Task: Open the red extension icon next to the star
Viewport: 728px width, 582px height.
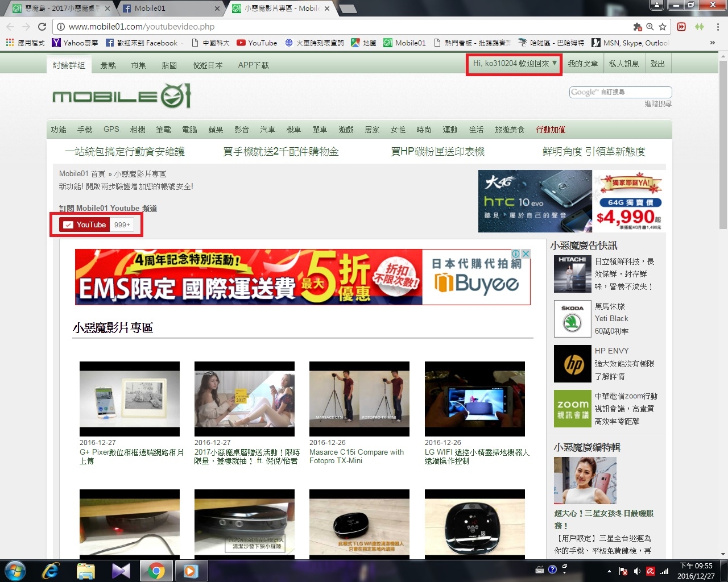Action: 681,27
